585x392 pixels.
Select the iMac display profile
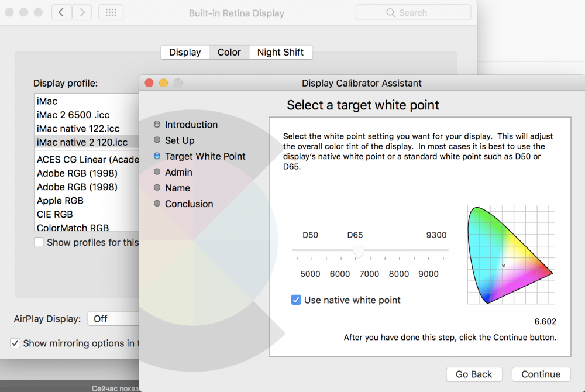pyautogui.click(x=87, y=101)
